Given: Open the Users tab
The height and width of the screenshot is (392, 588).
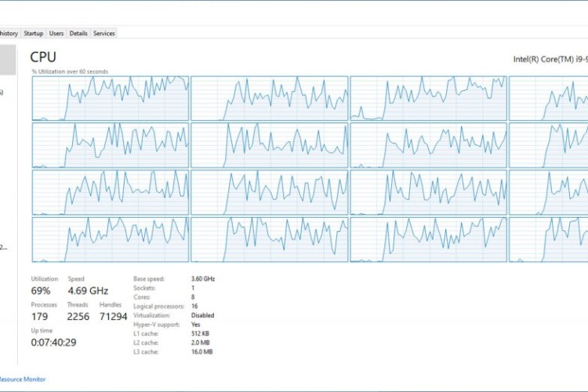Looking at the screenshot, I should pos(56,33).
